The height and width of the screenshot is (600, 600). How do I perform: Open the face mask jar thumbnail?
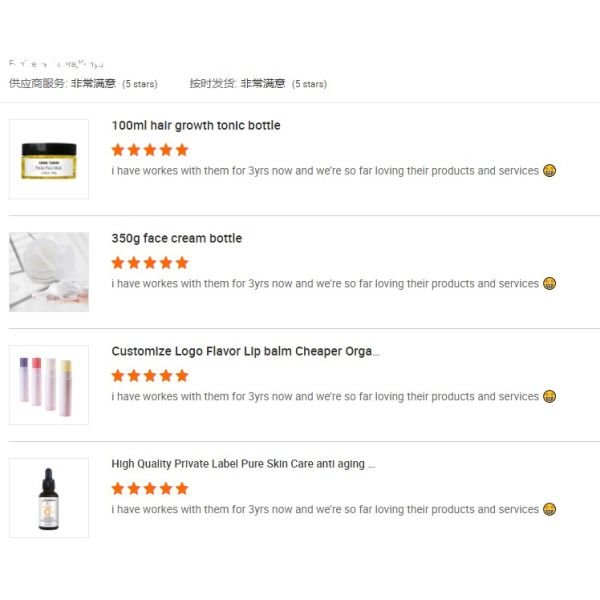(49, 159)
